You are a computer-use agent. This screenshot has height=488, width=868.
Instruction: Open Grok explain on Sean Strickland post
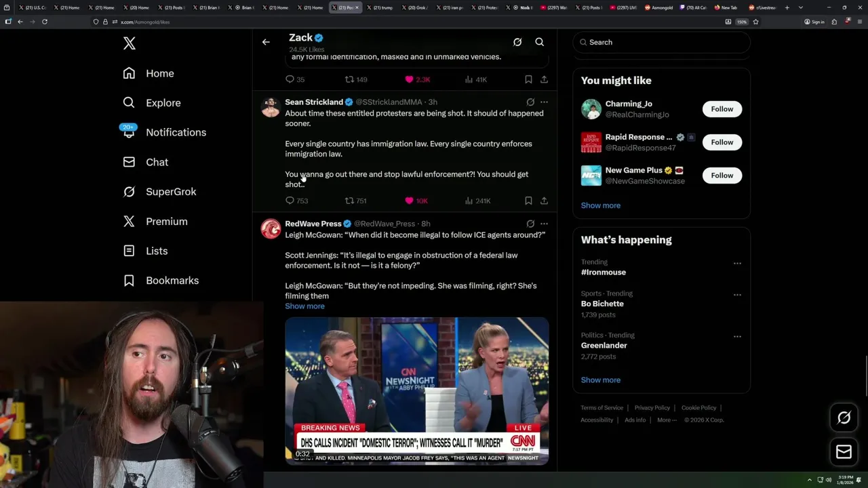(530, 102)
